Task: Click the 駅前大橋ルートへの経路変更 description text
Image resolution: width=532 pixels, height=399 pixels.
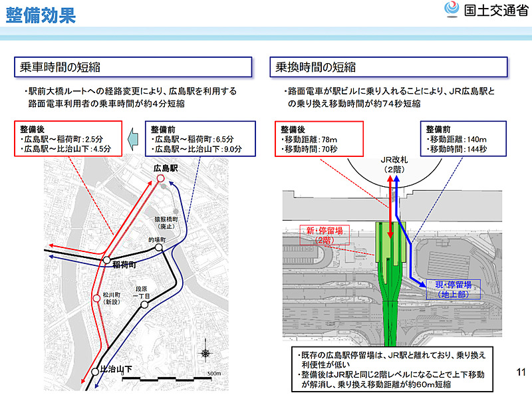Action: 130,97
